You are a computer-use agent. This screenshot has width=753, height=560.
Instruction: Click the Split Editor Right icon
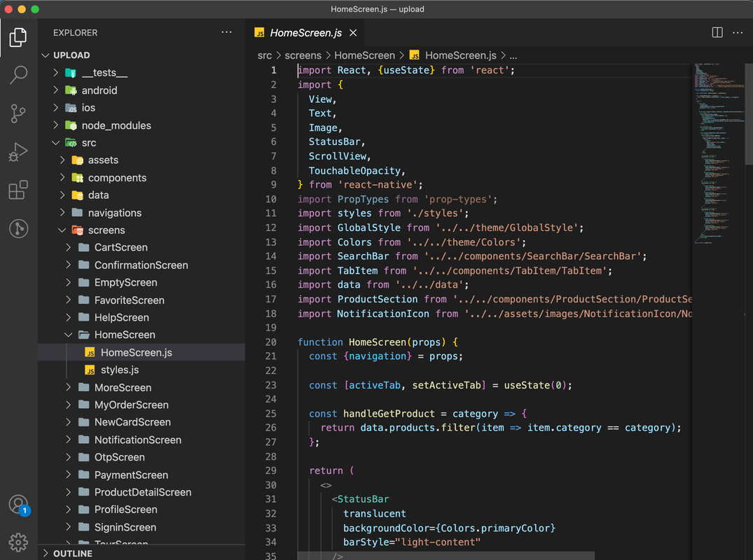717,33
